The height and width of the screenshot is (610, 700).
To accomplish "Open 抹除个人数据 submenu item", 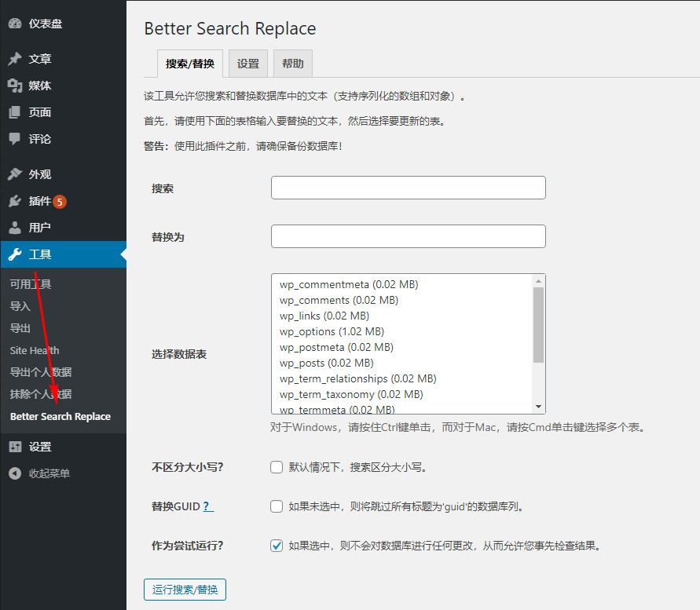I will (x=41, y=394).
